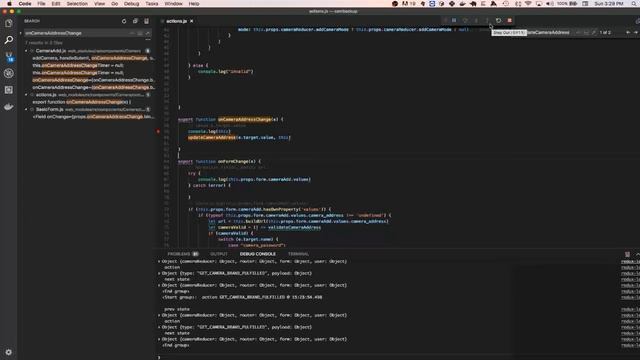Toggle breakpoint on console.log(this) line
Image resolution: width=640 pixels, height=360 pixels.
tap(158, 131)
